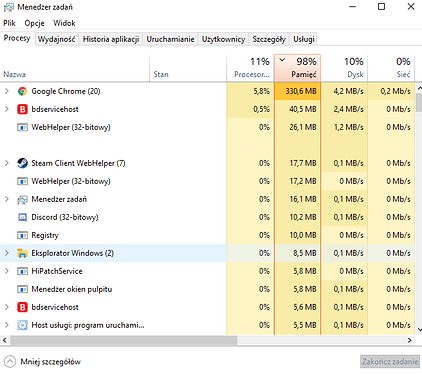422x374 pixels.
Task: Expand the bdservicehost row using 40,5 MB
Action: 7,109
